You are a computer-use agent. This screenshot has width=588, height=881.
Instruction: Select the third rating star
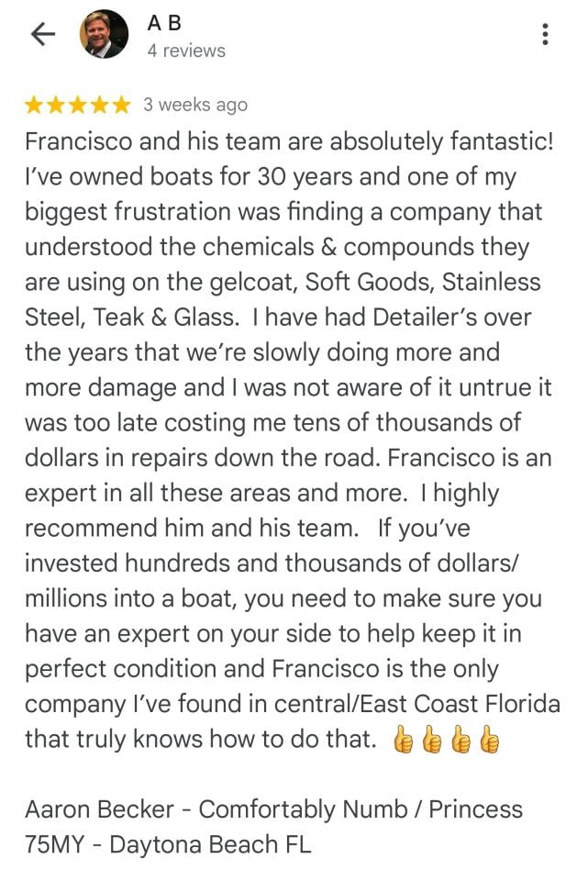(78, 106)
